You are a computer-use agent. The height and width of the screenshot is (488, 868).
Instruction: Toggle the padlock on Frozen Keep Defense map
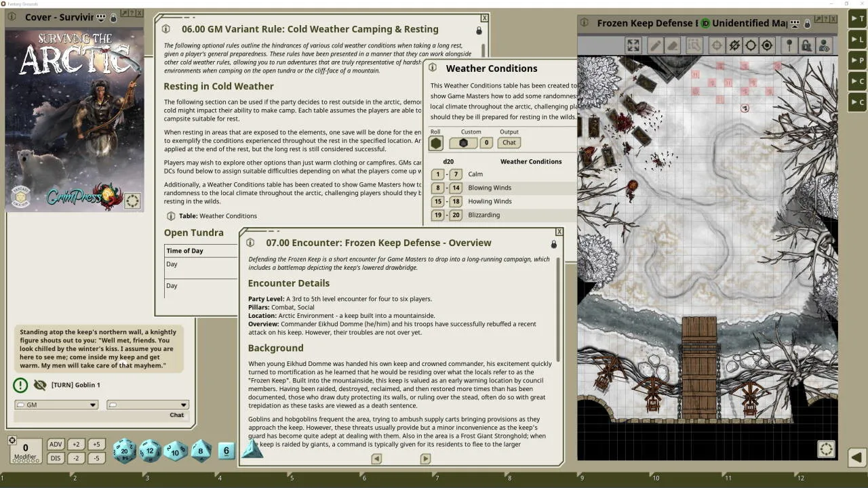(x=808, y=24)
